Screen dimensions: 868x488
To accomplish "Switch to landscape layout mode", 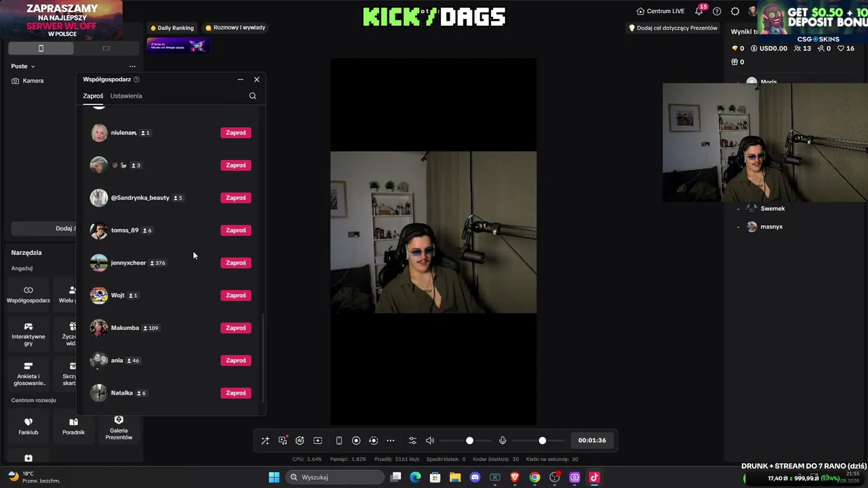I will (106, 48).
